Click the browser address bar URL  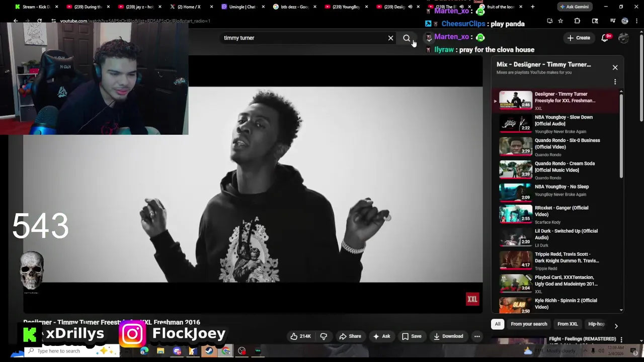pos(135,21)
